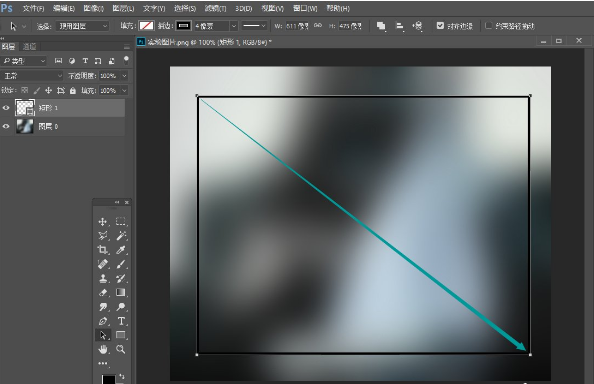This screenshot has width=594, height=384.
Task: Hide the 矩形 1 layer
Action: tap(6, 108)
